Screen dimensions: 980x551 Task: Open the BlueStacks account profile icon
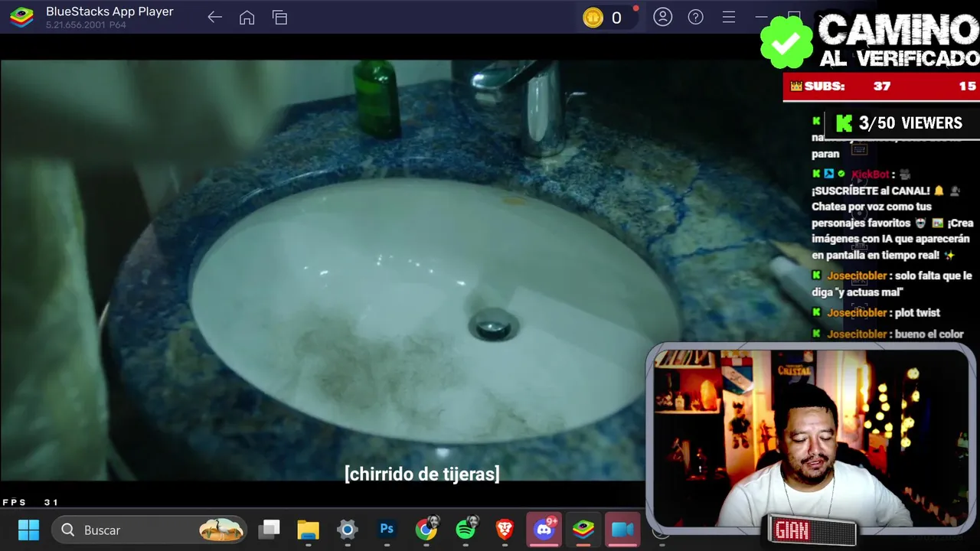(x=663, y=17)
